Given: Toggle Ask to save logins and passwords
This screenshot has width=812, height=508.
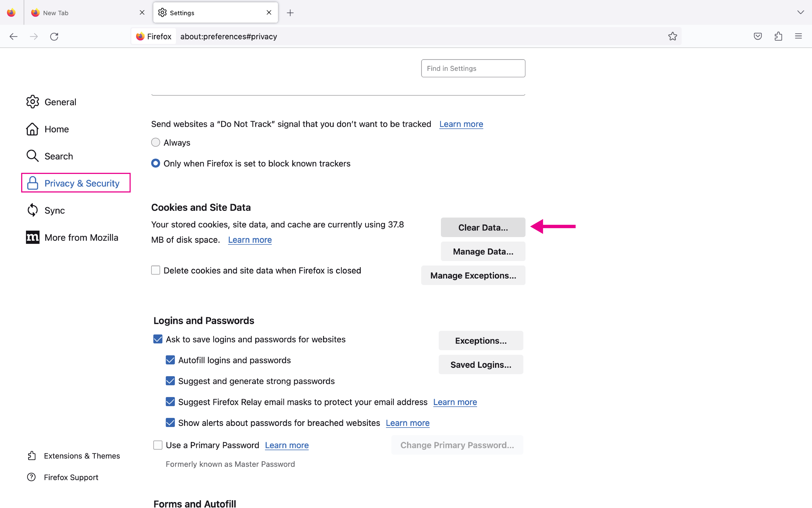Looking at the screenshot, I should pyautogui.click(x=158, y=339).
